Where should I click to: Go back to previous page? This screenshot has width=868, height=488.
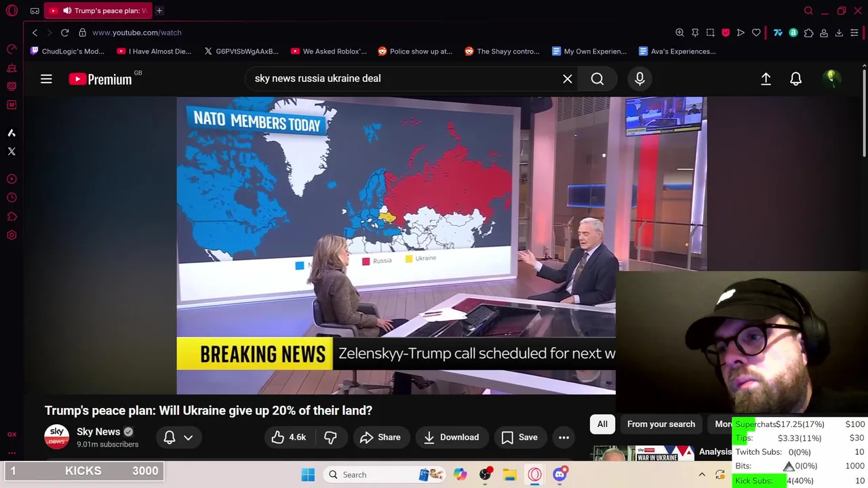pos(35,33)
